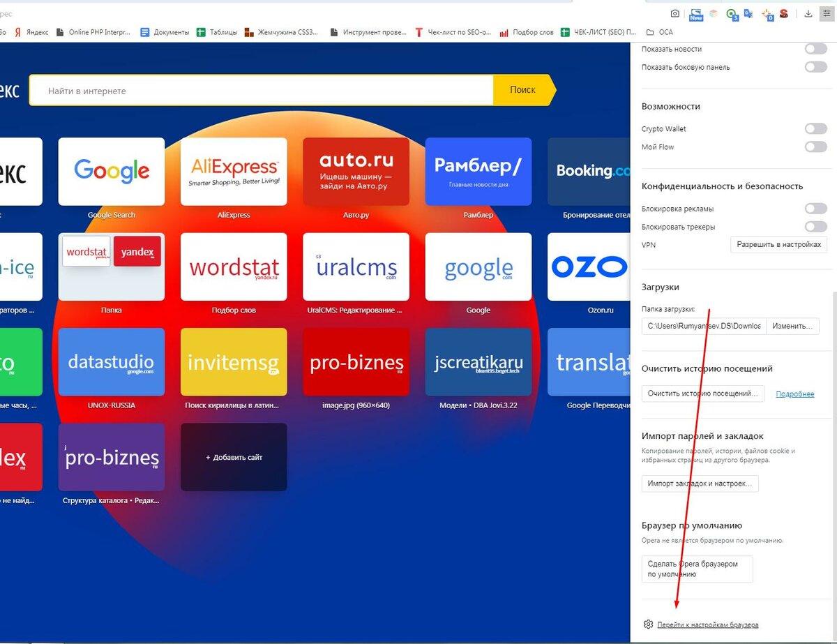Open the OCA bookmarks folder

660,32
